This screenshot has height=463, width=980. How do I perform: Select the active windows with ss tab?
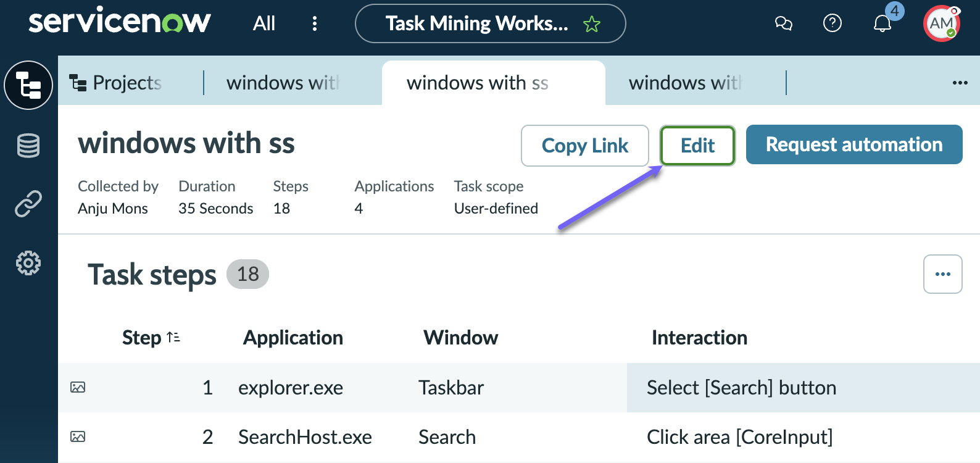493,83
